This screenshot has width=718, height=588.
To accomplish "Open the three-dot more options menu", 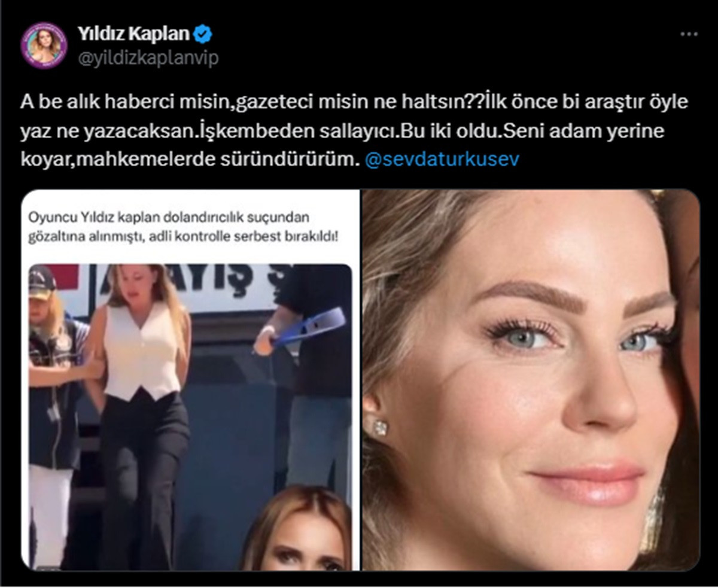I will click(689, 34).
